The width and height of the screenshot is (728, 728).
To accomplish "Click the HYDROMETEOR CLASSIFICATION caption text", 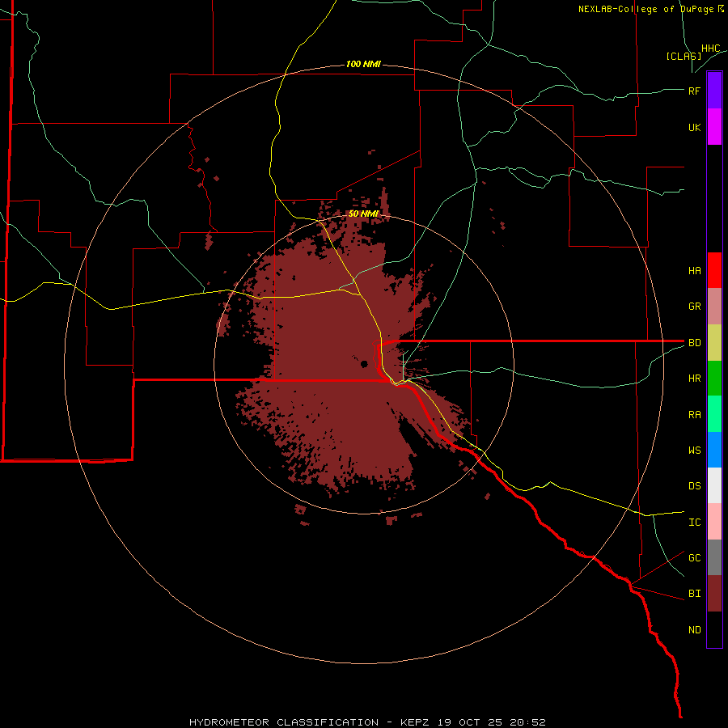I will tap(284, 722).
